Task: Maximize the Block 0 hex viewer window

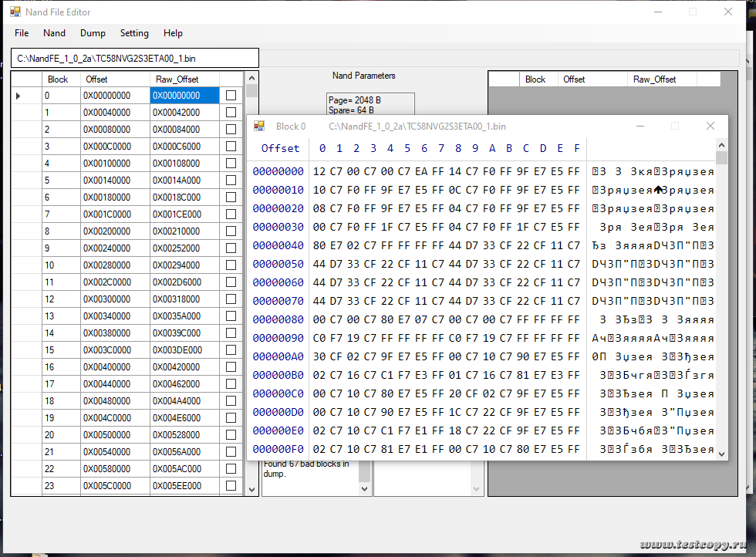Action: 675,126
